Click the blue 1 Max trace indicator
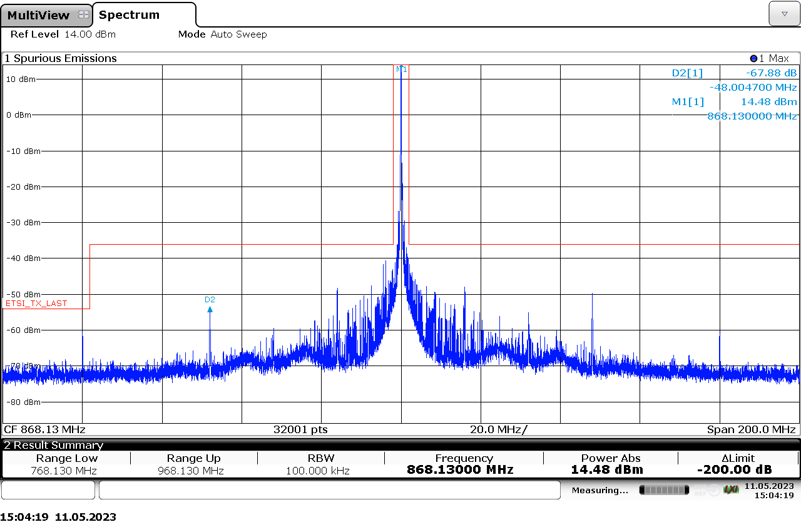801x532 pixels. (x=770, y=58)
